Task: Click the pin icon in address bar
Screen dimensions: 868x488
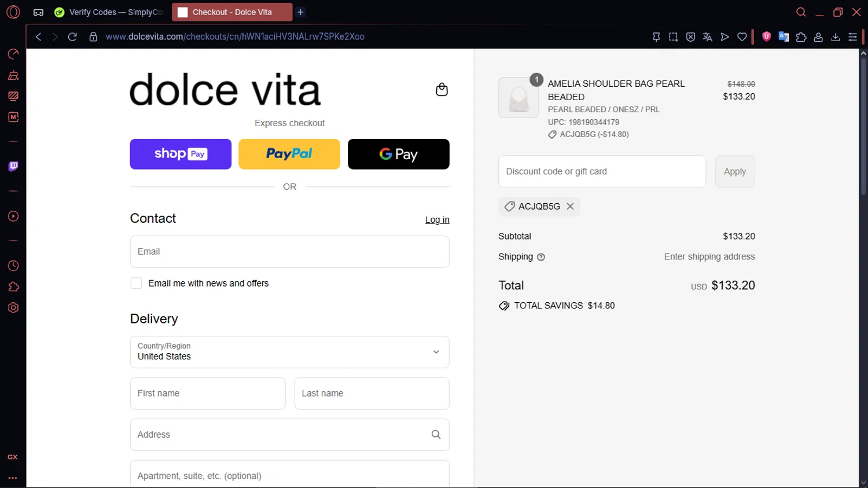Action: [656, 37]
